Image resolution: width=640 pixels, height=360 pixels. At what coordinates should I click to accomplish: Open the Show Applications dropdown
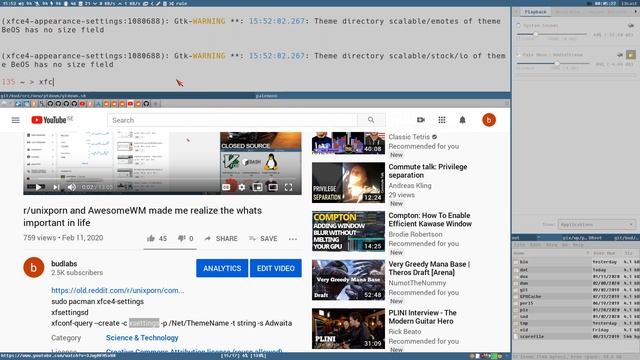(x=596, y=224)
